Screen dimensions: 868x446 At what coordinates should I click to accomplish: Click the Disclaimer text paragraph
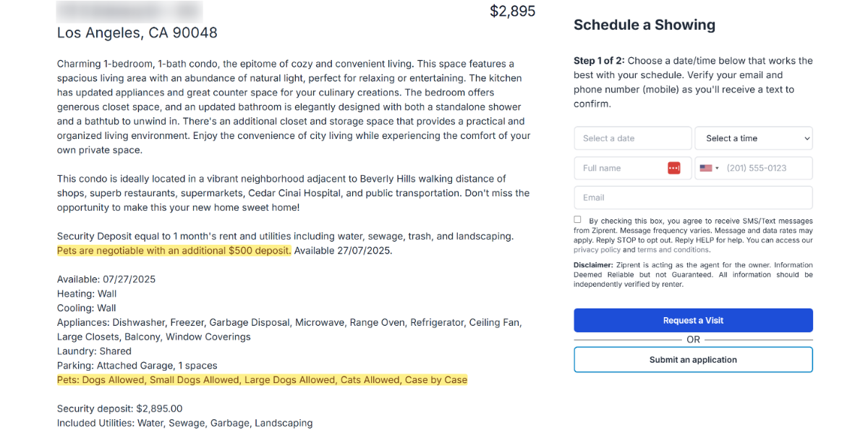click(693, 274)
